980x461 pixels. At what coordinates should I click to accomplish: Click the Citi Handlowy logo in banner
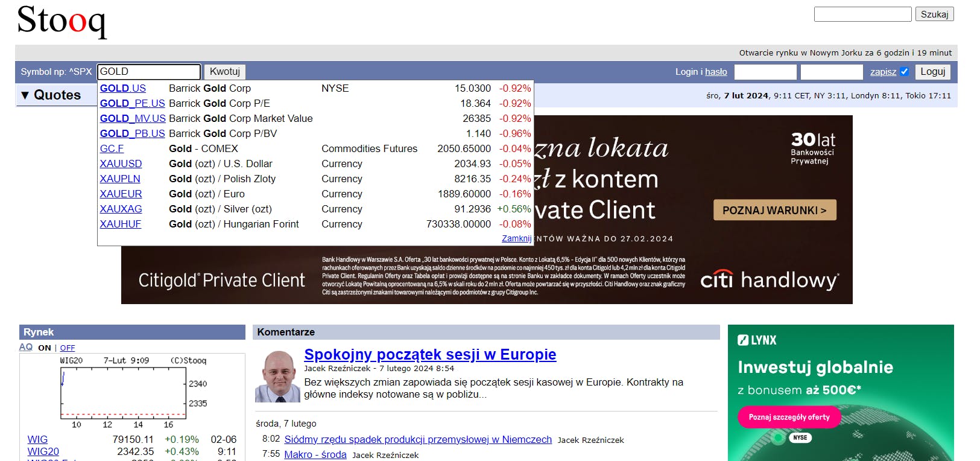click(769, 280)
